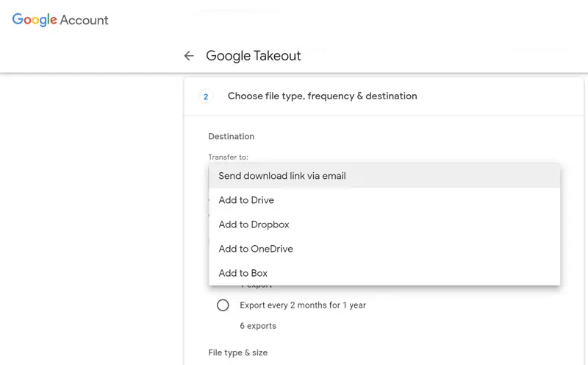Click "Export every 2 months for 1 year" label
588x365 pixels.
(303, 305)
